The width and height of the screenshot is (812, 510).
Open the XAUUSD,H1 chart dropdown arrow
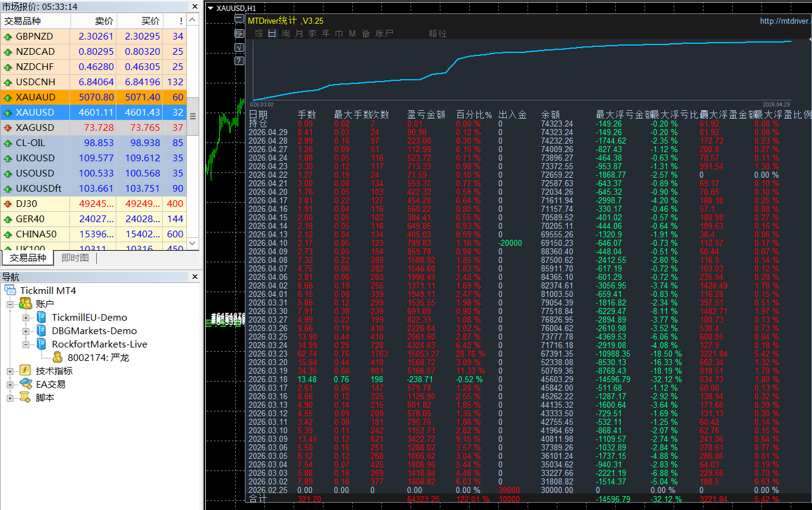pos(210,8)
